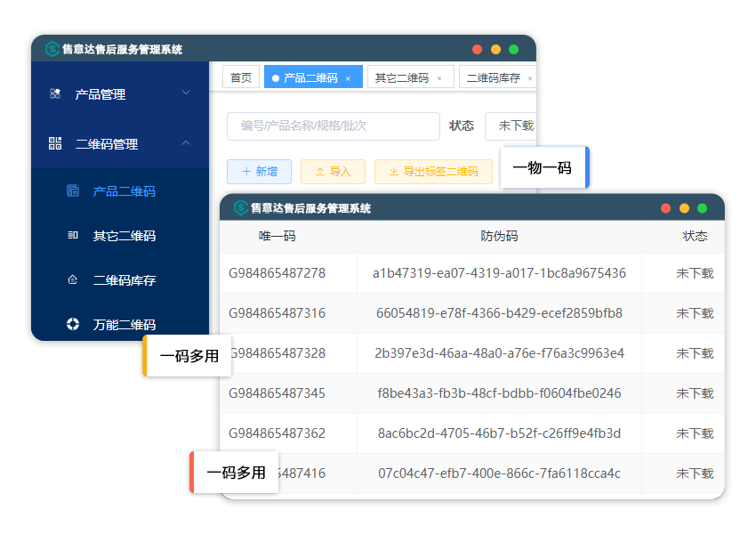Click the 新增 button
This screenshot has height=534, width=756.
pos(260,172)
